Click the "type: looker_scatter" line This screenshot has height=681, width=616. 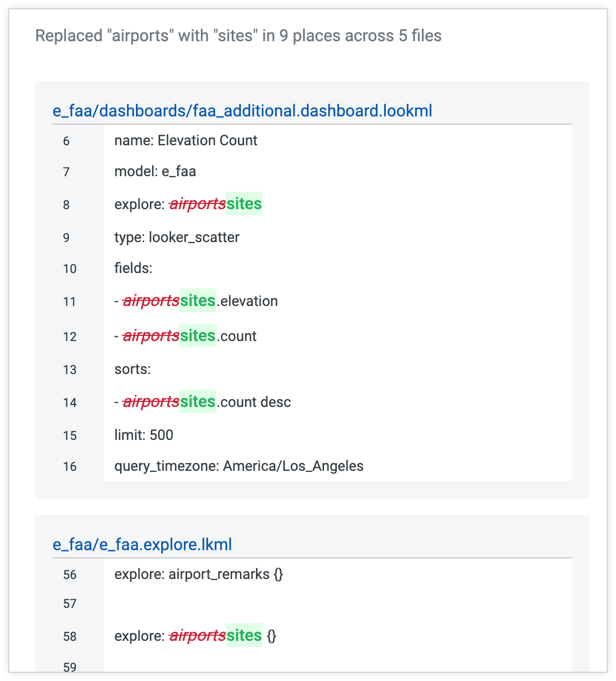(177, 237)
